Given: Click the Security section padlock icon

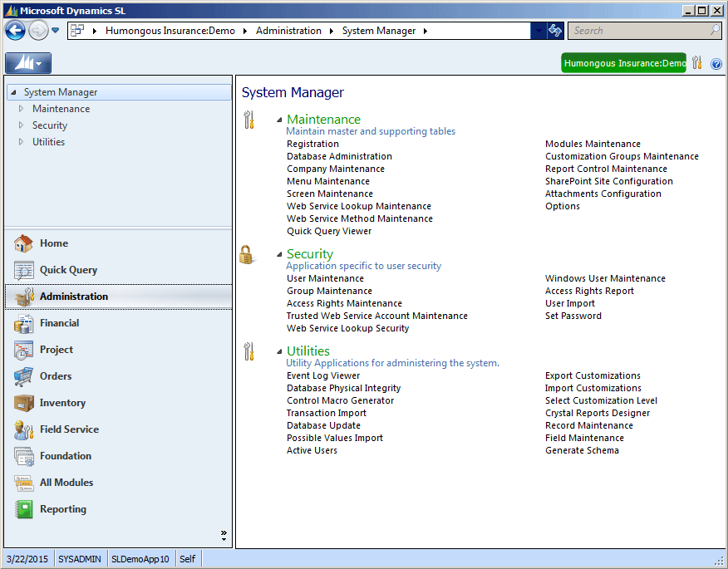Looking at the screenshot, I should tap(246, 254).
